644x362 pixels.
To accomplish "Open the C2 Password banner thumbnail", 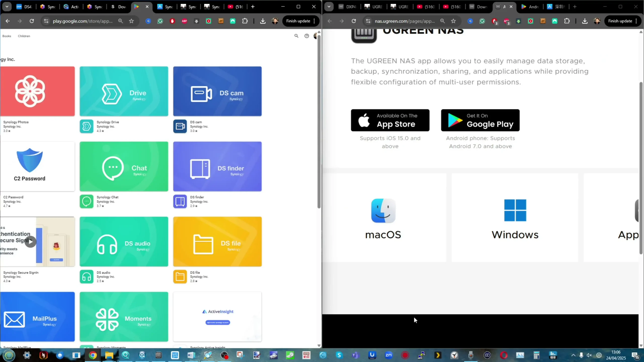I will pyautogui.click(x=37, y=166).
